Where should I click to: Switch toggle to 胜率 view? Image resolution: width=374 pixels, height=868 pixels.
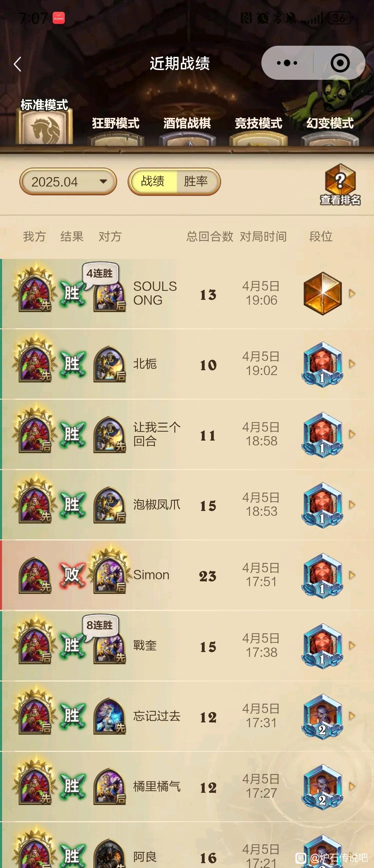196,181
